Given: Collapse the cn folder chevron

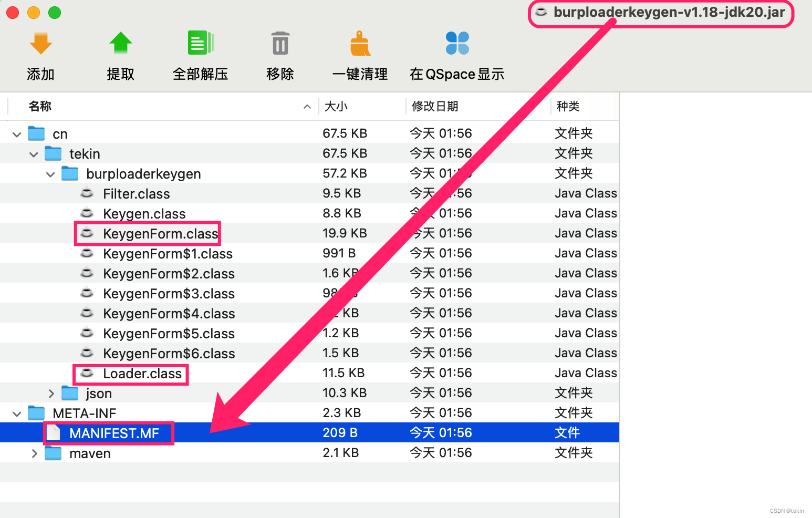Looking at the screenshot, I should click(x=17, y=134).
